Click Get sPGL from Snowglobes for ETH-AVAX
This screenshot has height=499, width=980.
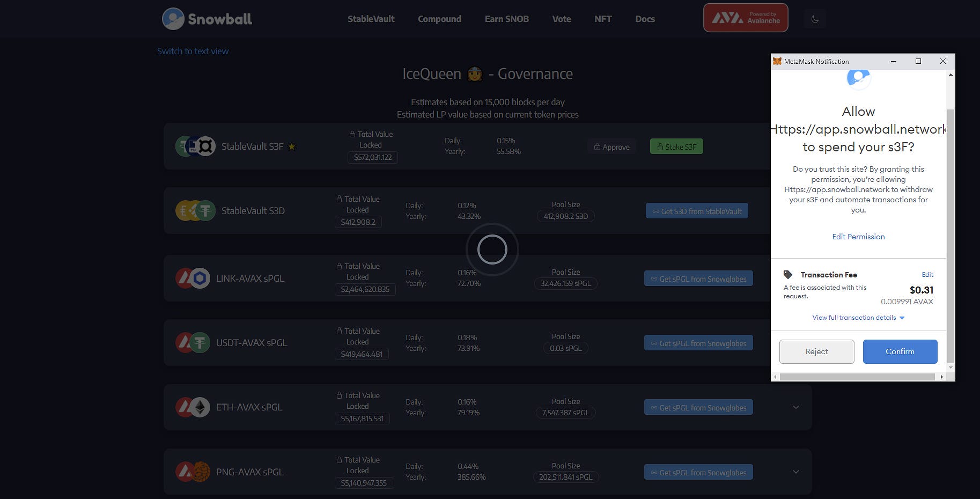pyautogui.click(x=698, y=408)
